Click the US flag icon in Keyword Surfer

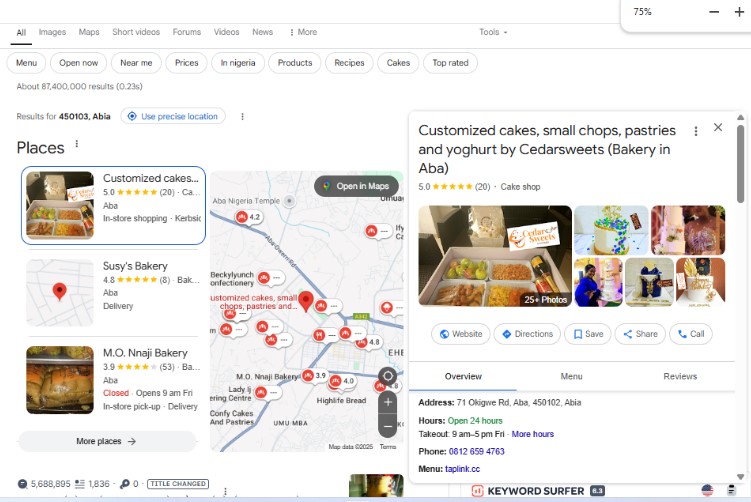707,490
